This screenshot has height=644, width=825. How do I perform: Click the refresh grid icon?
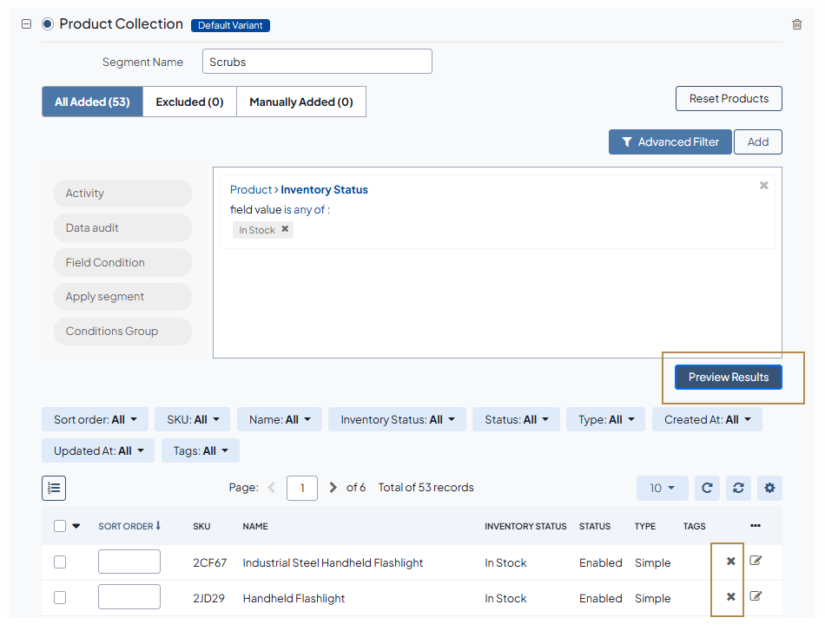tap(707, 488)
